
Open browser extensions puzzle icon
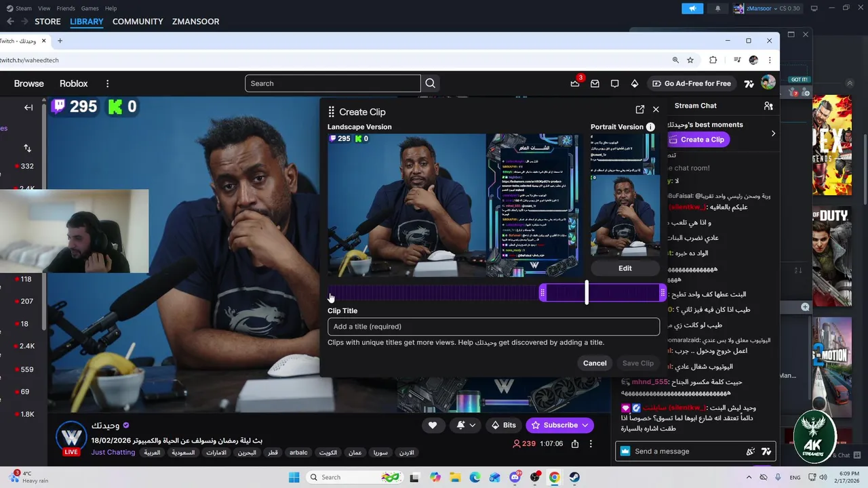(x=713, y=60)
